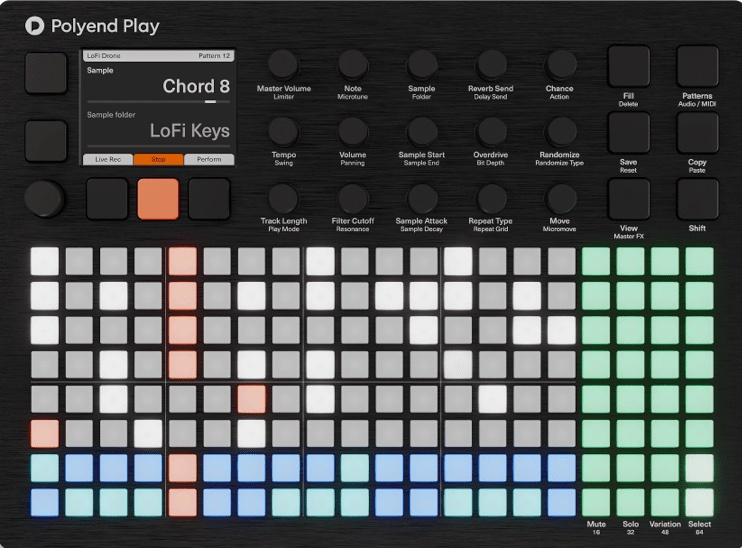
Task: Tap the orange pad in the first grid column
Action: [45, 433]
